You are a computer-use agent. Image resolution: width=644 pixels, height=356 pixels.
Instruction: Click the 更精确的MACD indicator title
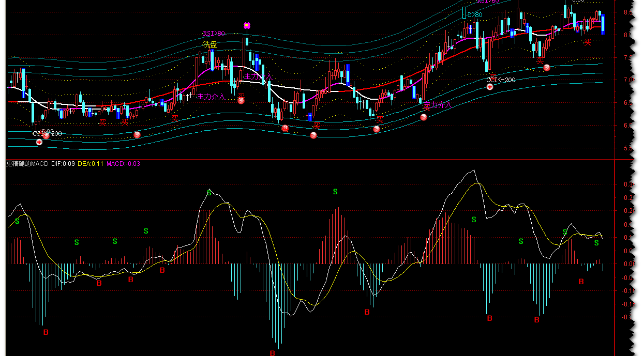pos(27,164)
